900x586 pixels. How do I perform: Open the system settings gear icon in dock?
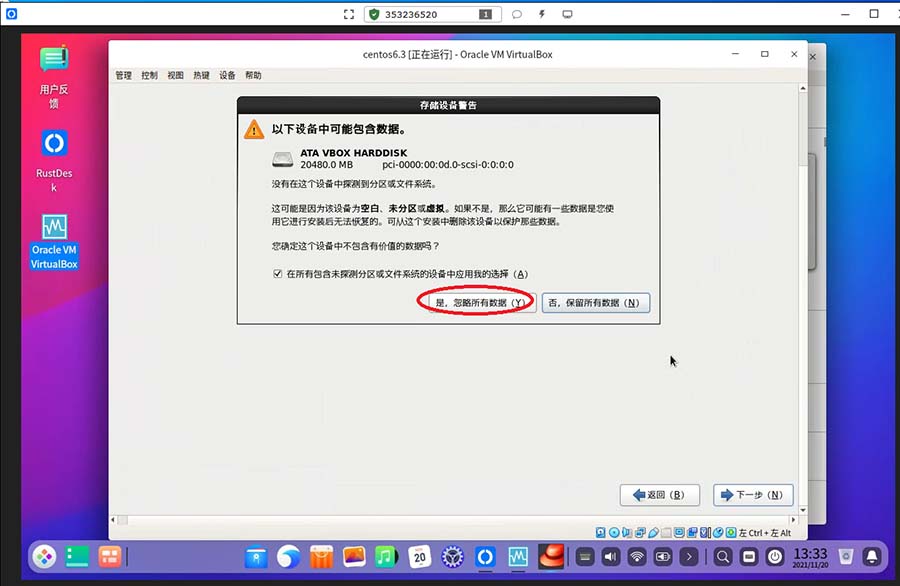(452, 557)
